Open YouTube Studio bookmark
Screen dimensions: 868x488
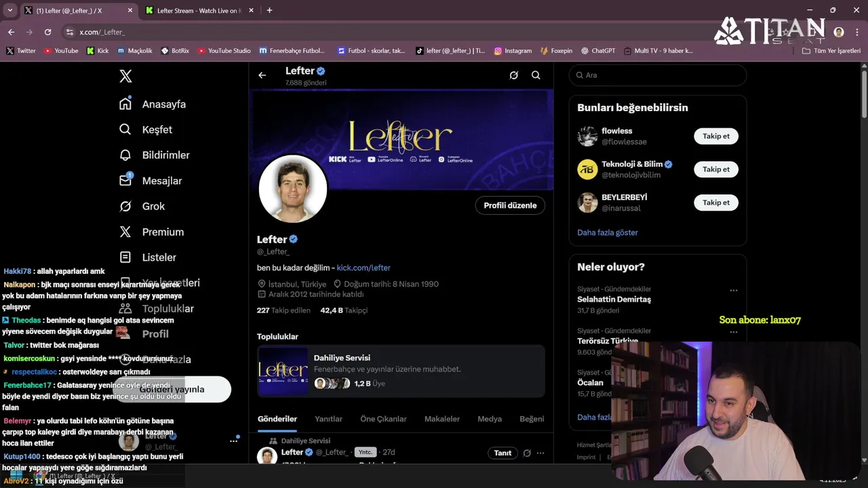click(224, 51)
